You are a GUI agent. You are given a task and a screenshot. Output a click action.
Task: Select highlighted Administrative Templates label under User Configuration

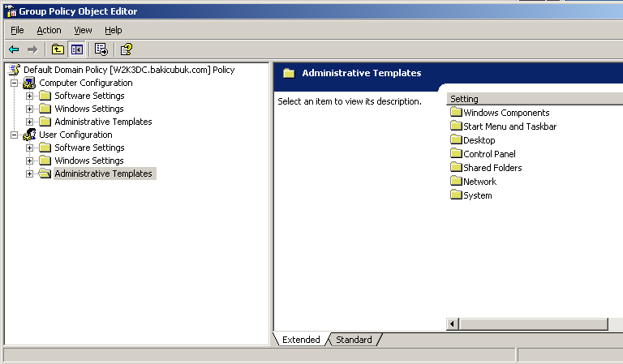coord(105,173)
